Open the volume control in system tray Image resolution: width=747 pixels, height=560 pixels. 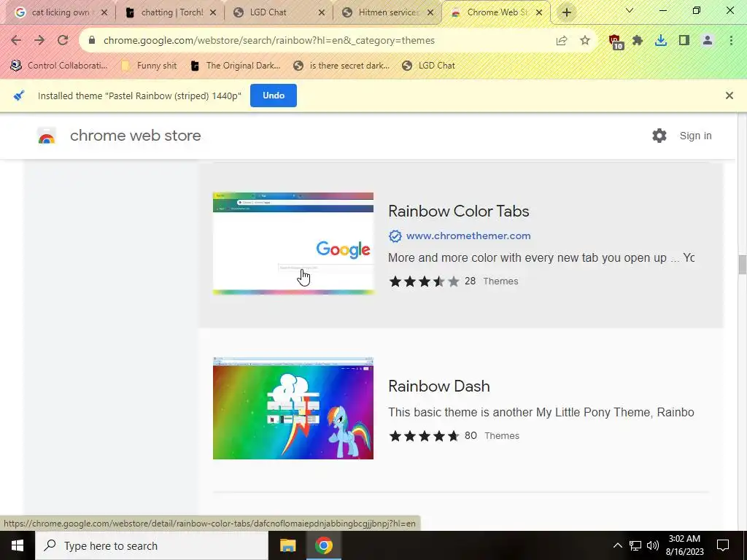click(x=653, y=545)
